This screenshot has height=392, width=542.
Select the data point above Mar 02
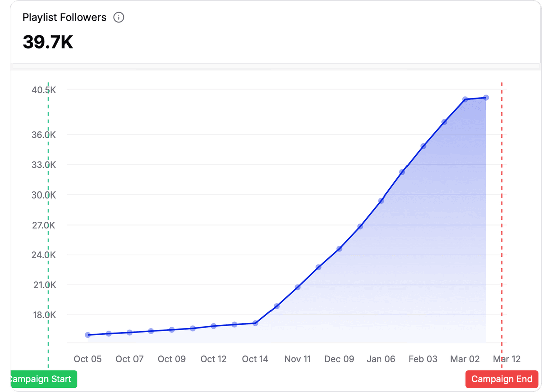[465, 99]
